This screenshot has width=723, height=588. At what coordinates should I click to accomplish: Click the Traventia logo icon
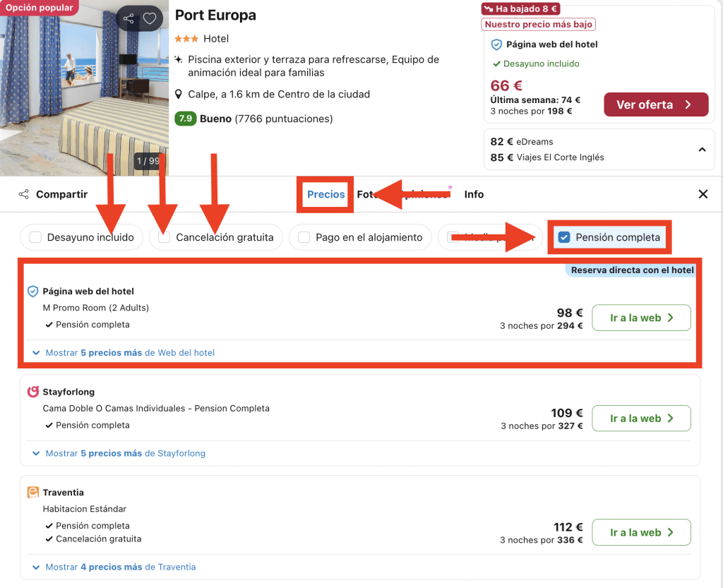(x=32, y=493)
